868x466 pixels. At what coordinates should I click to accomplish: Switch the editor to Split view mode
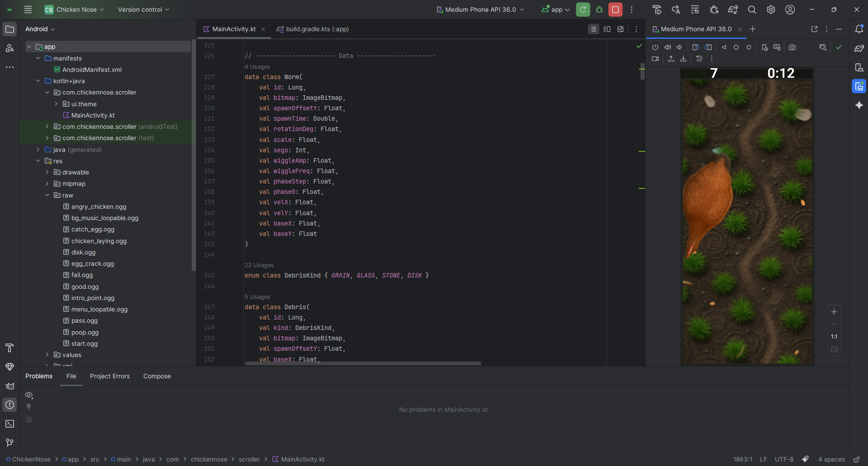point(607,29)
